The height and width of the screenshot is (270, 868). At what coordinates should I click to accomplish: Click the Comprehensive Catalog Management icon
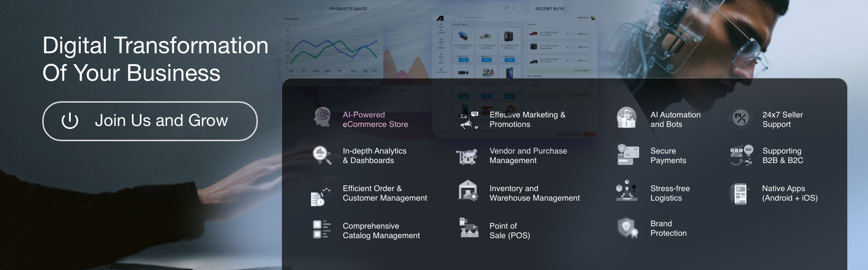pos(321,229)
